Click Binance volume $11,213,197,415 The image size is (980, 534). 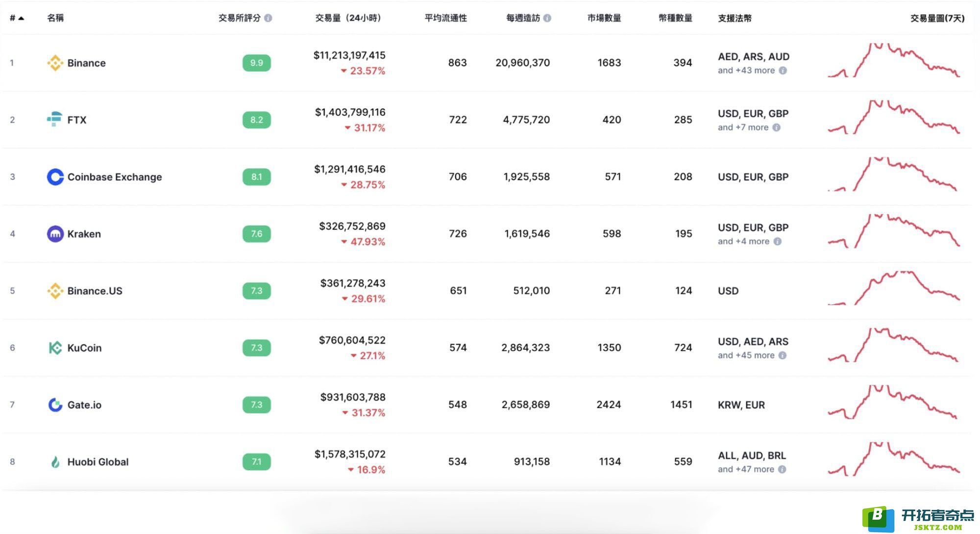(x=349, y=55)
